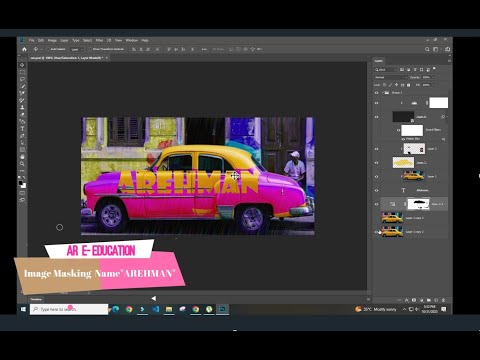
Task: Open the File menu
Action: [x=32, y=40]
